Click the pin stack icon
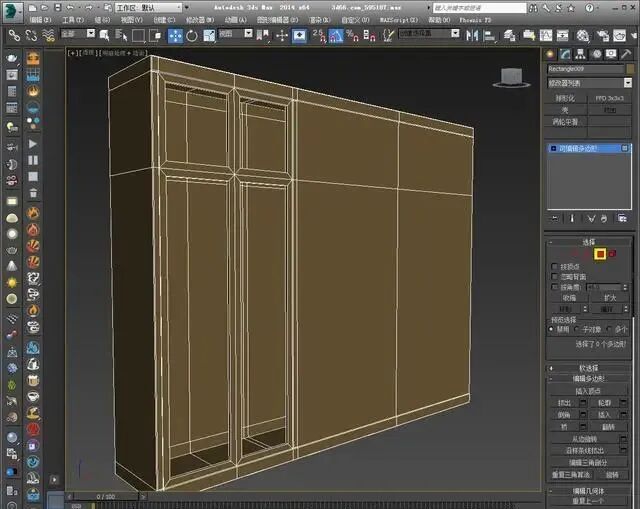The height and width of the screenshot is (509, 640). tap(555, 218)
